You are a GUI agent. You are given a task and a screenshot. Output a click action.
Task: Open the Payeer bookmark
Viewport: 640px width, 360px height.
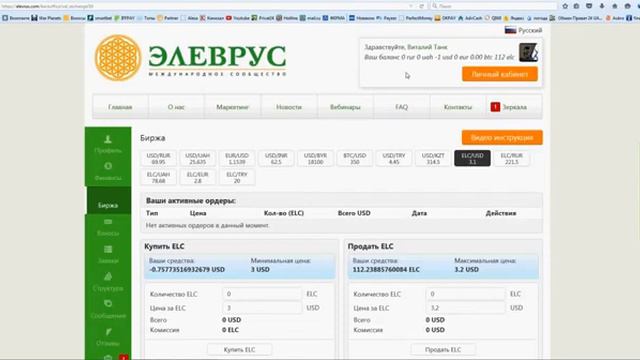point(386,18)
